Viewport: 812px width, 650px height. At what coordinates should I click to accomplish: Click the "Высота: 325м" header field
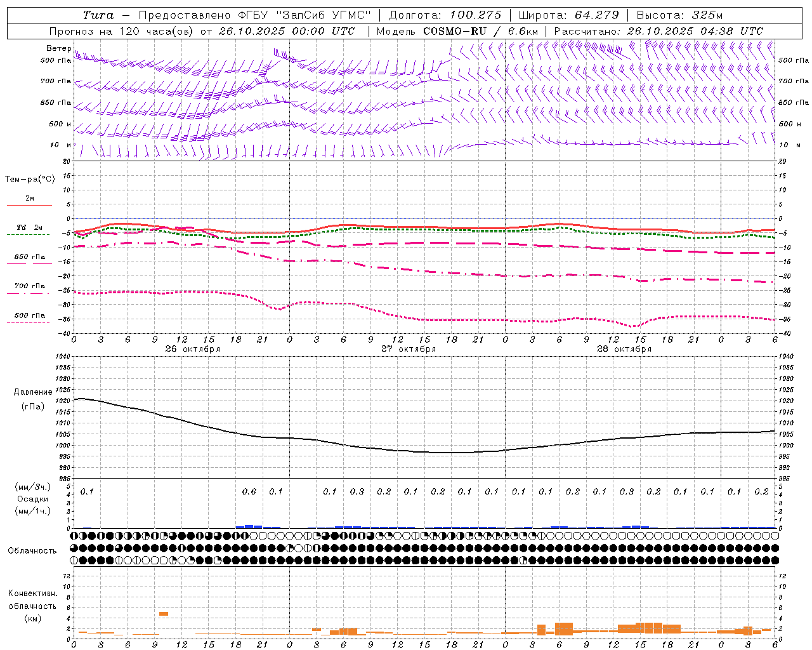[x=679, y=15]
